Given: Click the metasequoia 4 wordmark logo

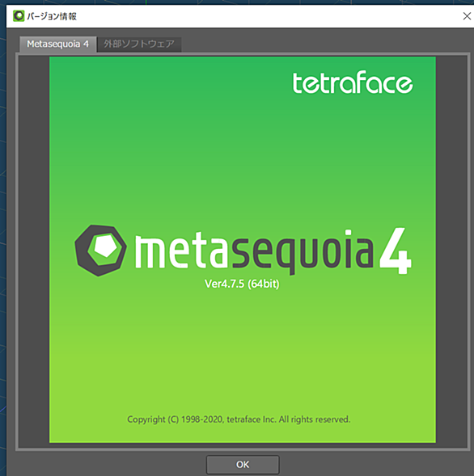Looking at the screenshot, I should click(273, 251).
